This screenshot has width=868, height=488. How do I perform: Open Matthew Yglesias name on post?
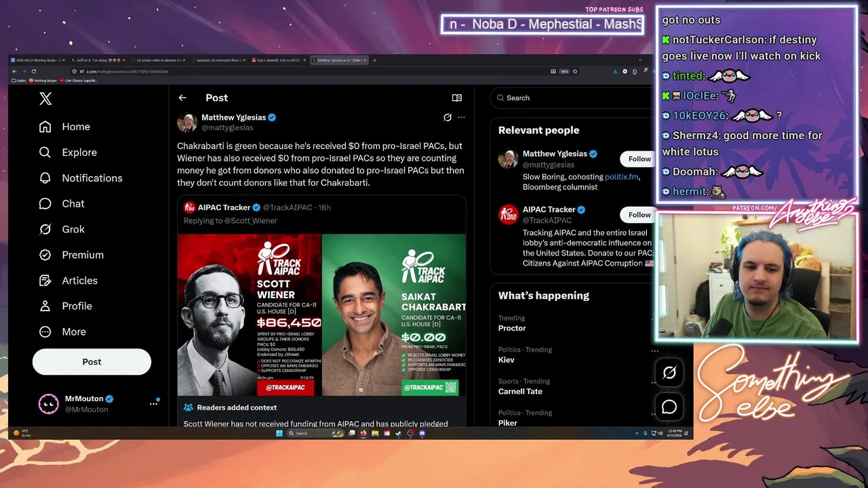[x=234, y=117]
